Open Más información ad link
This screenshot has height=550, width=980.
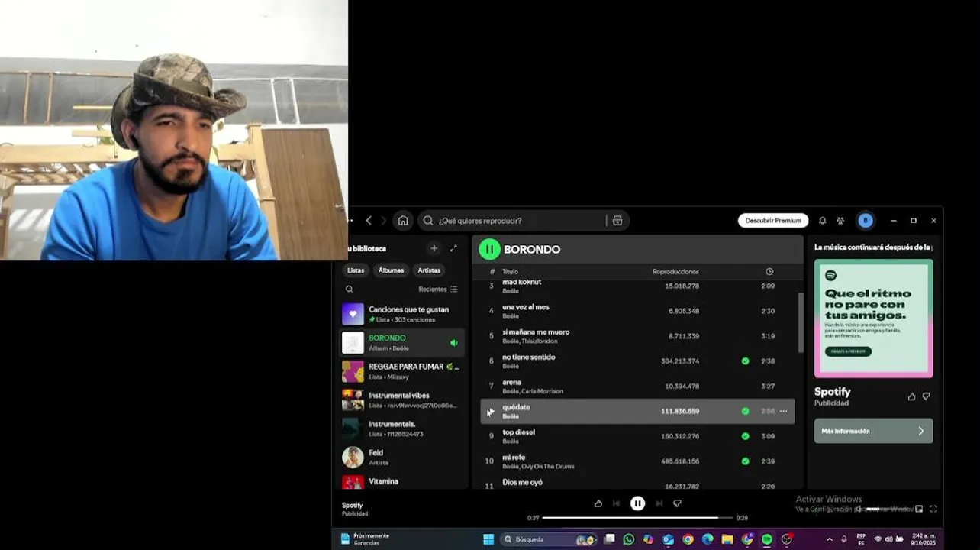[873, 431]
